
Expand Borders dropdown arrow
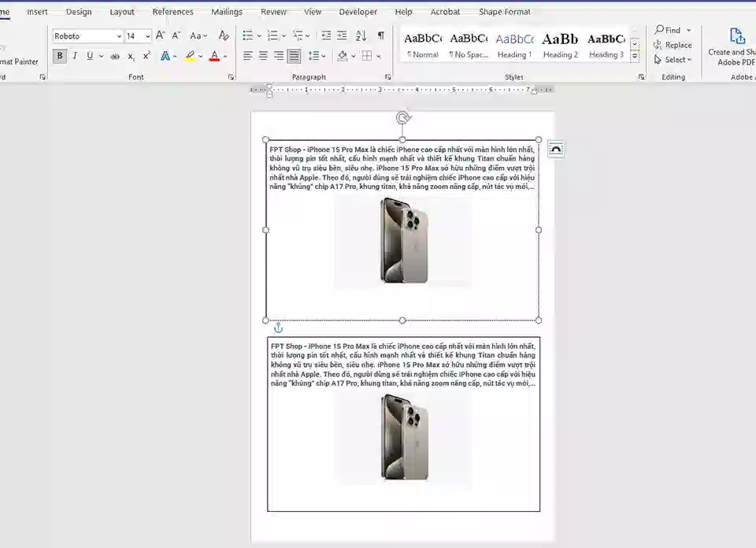(379, 57)
